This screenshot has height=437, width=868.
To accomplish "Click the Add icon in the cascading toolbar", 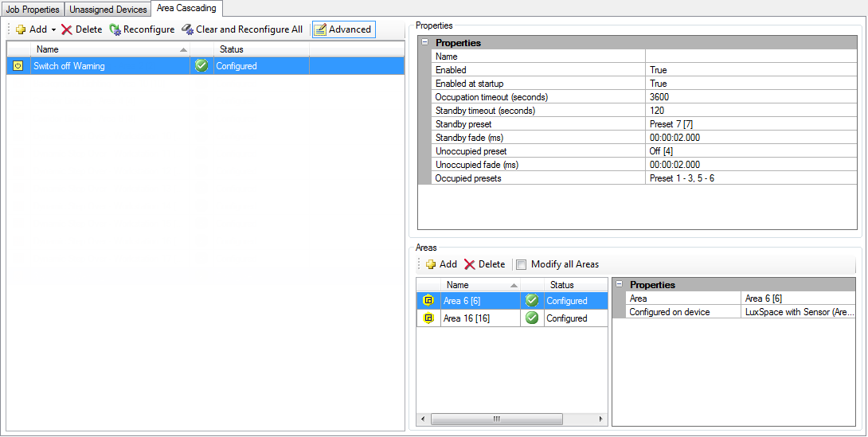I will click(21, 29).
